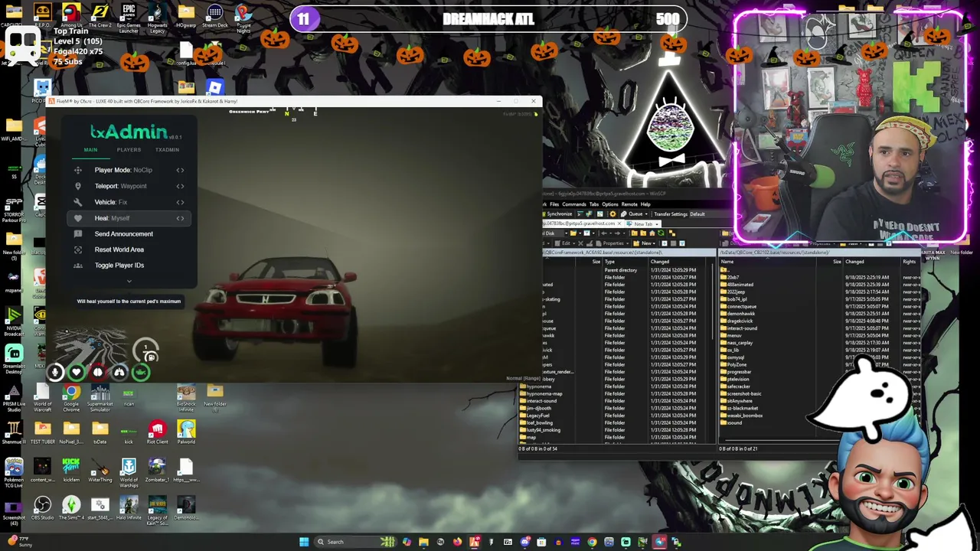Open the WinSCP Help menu

pos(645,204)
